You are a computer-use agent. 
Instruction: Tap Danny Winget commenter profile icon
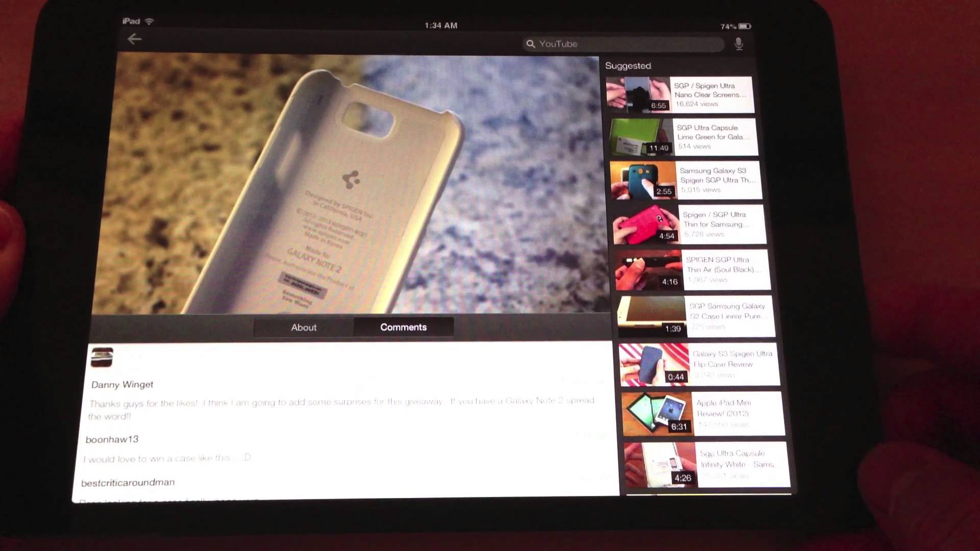click(102, 357)
